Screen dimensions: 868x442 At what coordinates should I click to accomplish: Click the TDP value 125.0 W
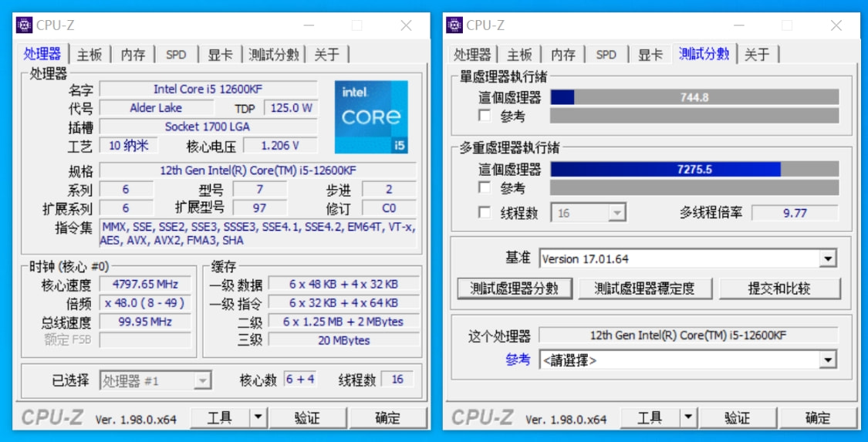(x=291, y=108)
